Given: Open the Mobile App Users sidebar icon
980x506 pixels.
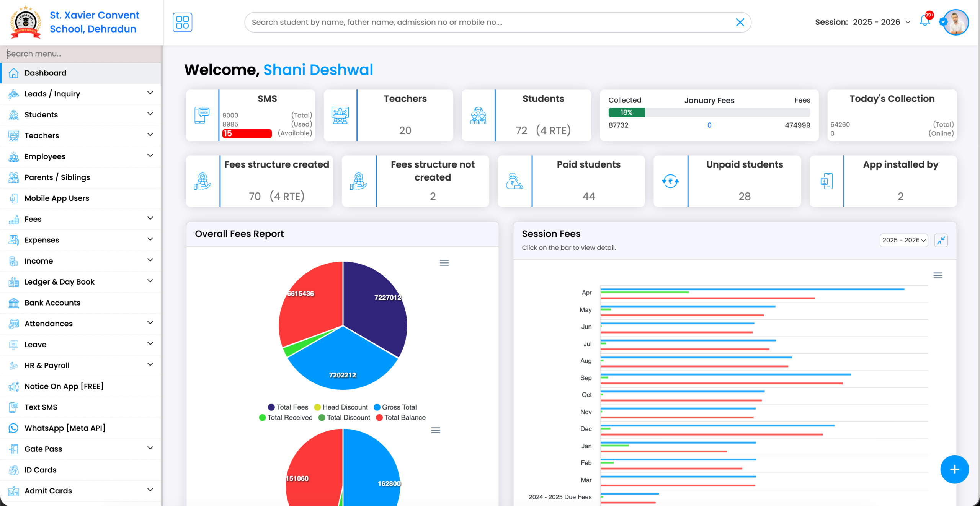Looking at the screenshot, I should pos(13,198).
